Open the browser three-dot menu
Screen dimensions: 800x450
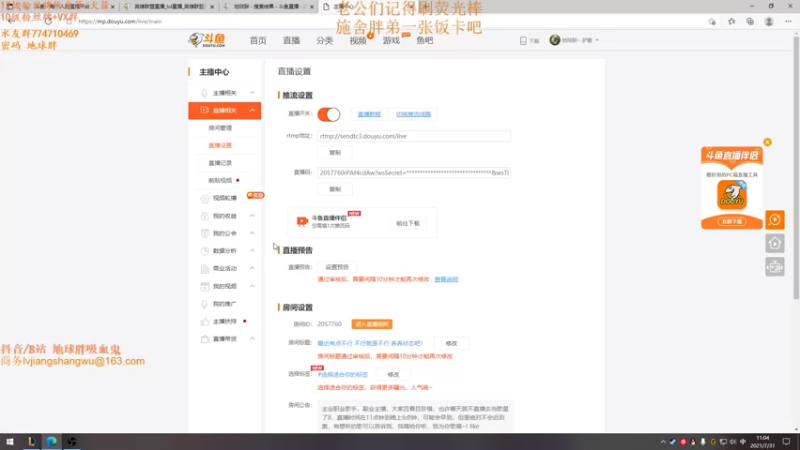(788, 21)
